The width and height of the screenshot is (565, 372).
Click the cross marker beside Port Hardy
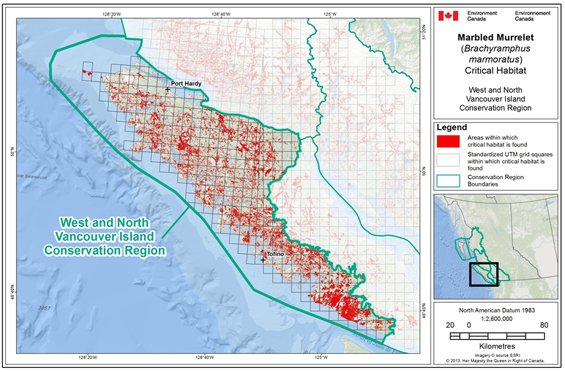pyautogui.click(x=168, y=89)
